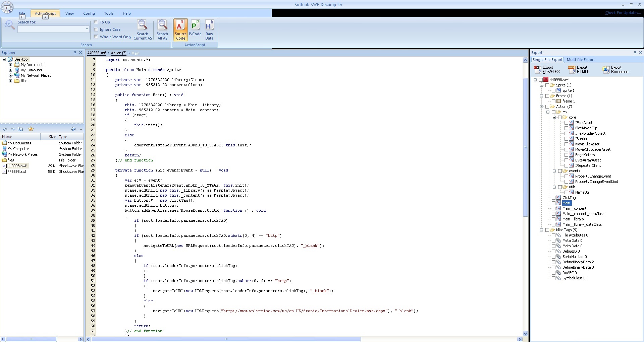Collapse Desktop node in Explorer tree
644x342 pixels.
(x=4, y=59)
